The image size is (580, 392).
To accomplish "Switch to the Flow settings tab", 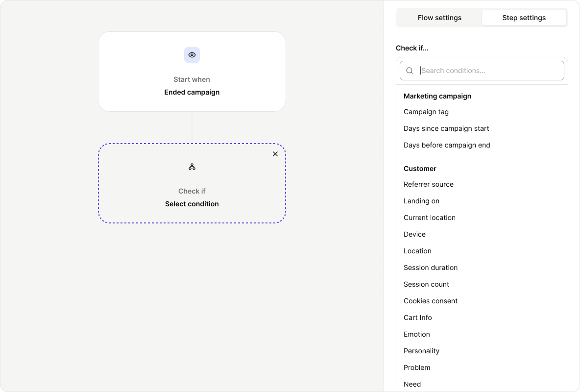I will coord(439,18).
